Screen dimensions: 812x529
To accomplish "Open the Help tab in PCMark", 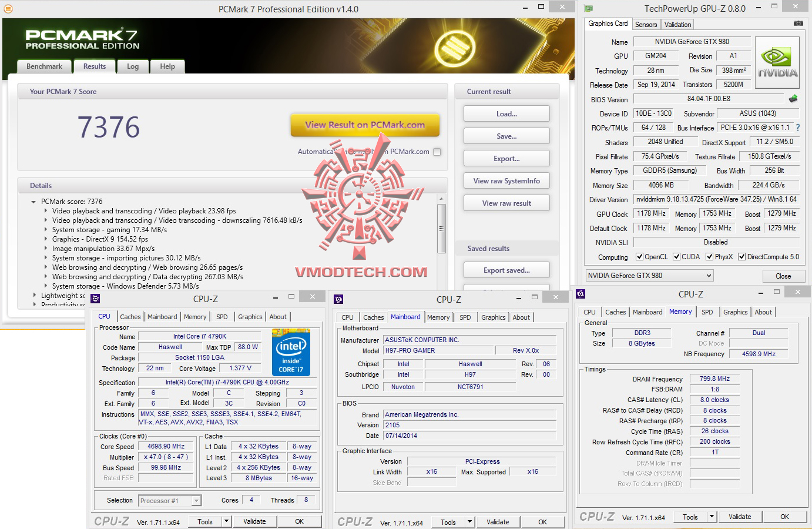I will (x=167, y=66).
